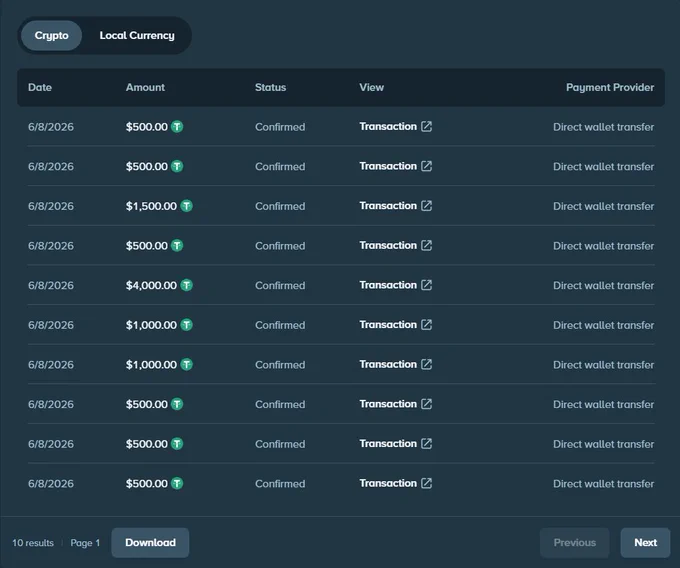
Task: Click Direct wallet transfer in the $1,500.00 row
Action: 604,206
